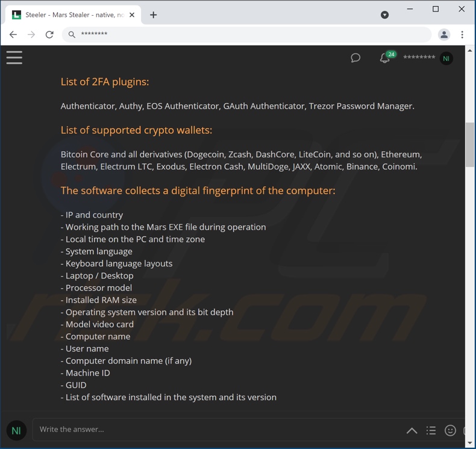Click the site favicon on the tab
This screenshot has height=449, width=476.
16,14
